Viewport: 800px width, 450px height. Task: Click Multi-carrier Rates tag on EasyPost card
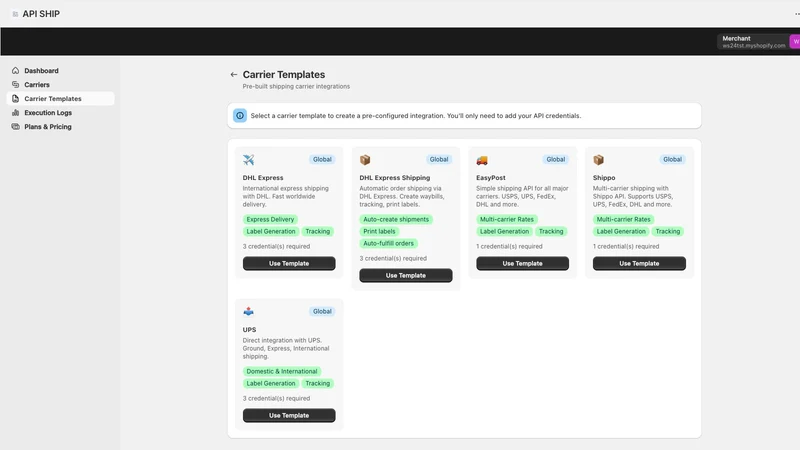(x=507, y=219)
